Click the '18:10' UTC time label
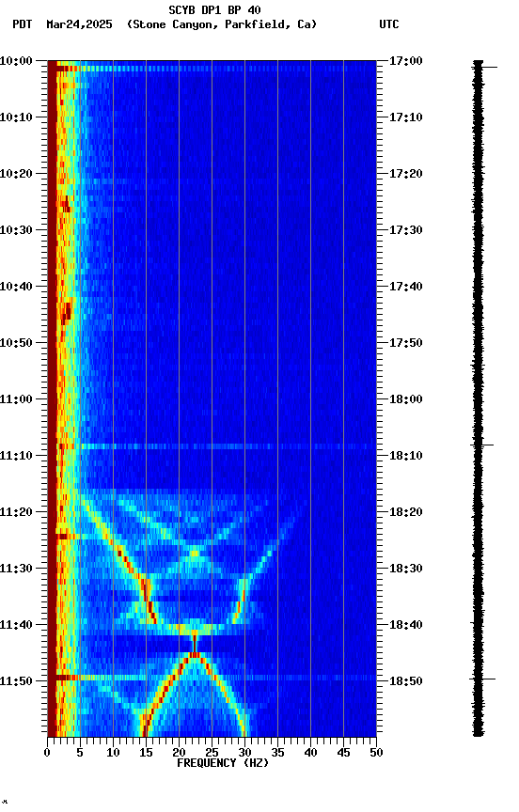519x812 pixels. point(406,456)
